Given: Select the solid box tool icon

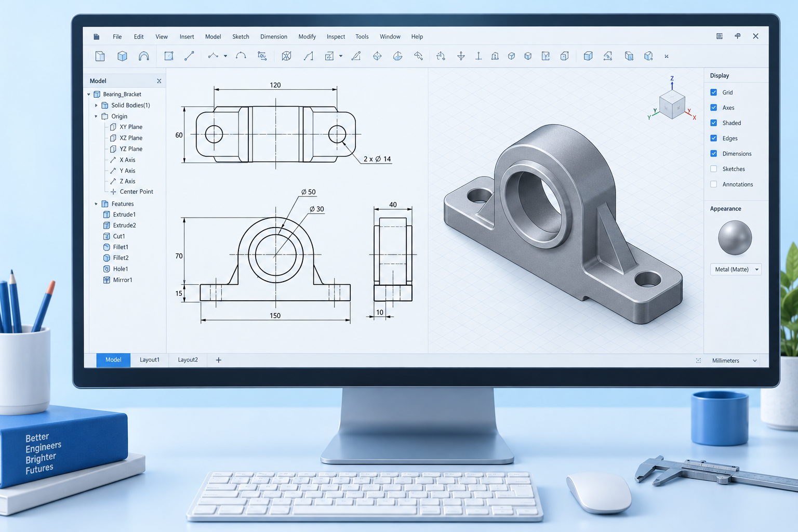Looking at the screenshot, I should tap(122, 56).
